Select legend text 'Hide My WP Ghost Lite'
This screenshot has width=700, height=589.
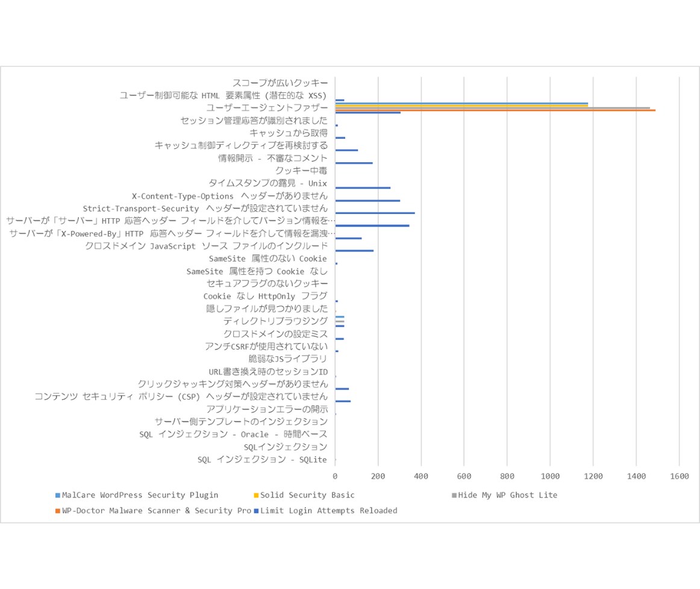point(508,495)
